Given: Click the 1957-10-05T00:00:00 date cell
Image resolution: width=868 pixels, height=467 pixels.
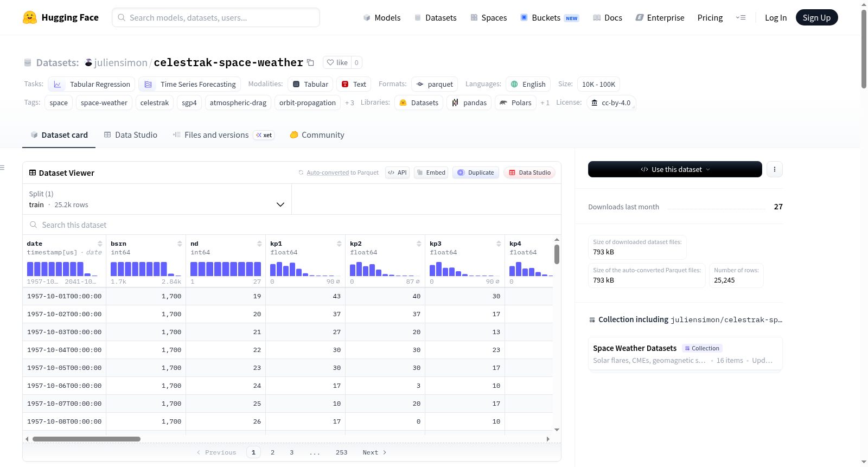Looking at the screenshot, I should [65, 368].
